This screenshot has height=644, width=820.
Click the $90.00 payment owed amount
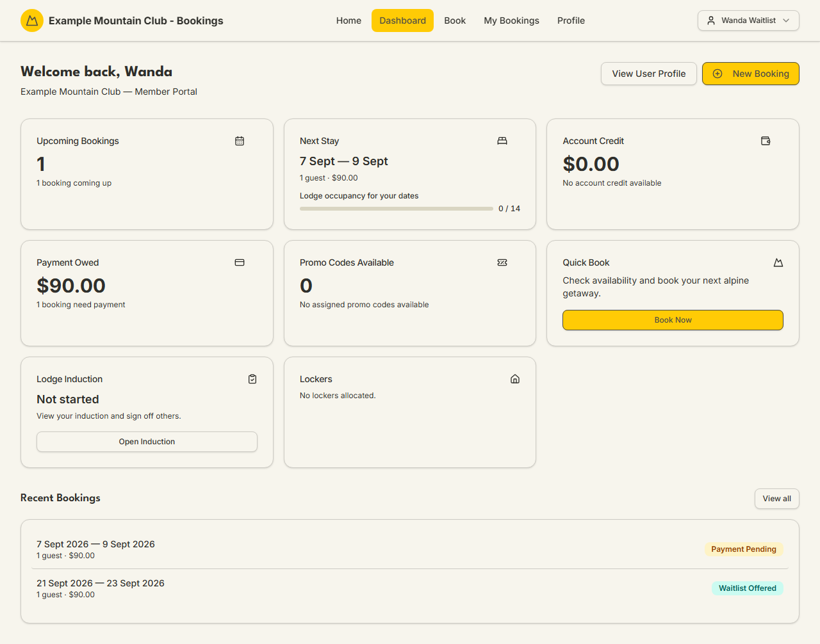click(71, 286)
